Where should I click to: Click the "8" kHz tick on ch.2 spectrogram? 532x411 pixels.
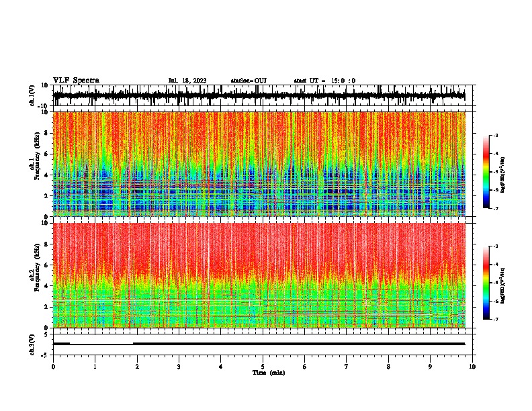(x=47, y=244)
